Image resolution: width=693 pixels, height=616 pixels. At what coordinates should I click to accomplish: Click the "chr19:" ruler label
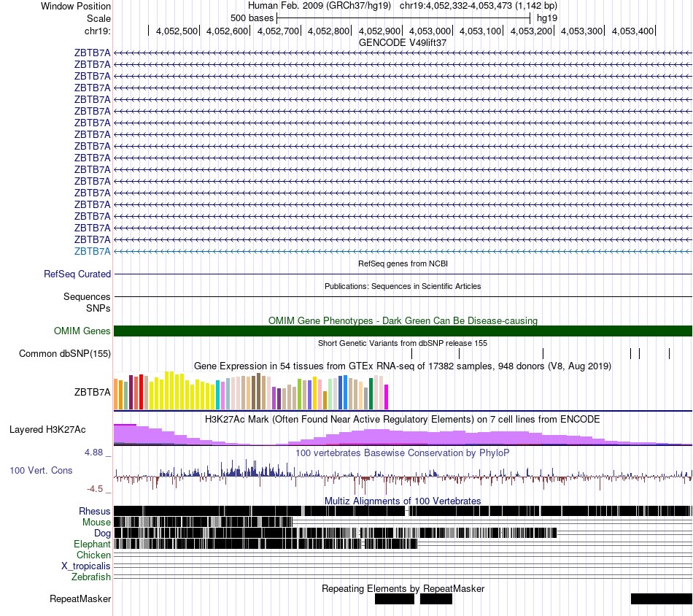98,31
